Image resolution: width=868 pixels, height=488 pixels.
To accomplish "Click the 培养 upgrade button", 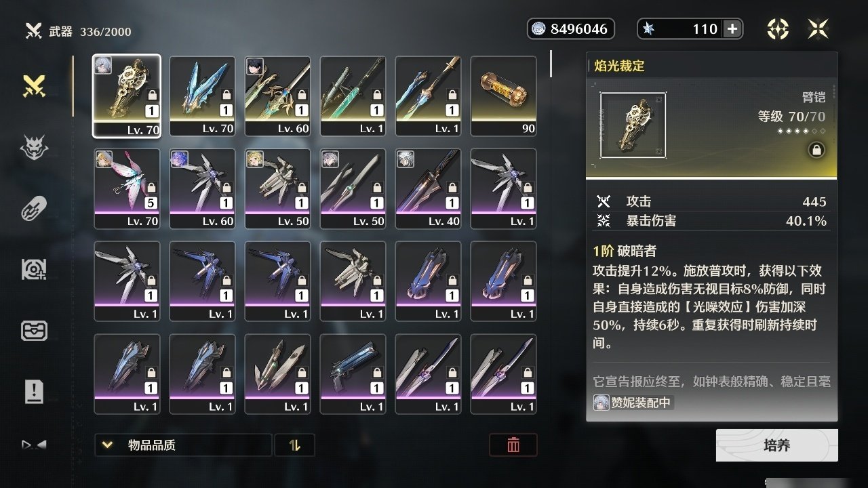I will (777, 445).
